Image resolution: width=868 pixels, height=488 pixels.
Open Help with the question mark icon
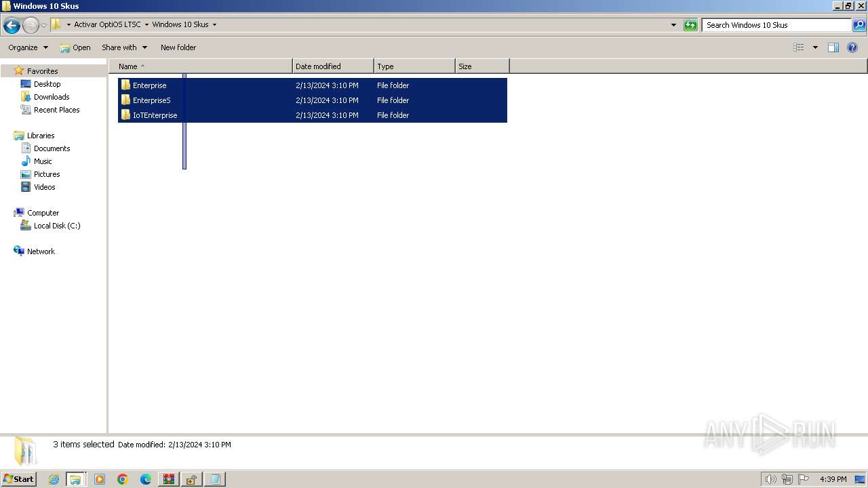[852, 47]
